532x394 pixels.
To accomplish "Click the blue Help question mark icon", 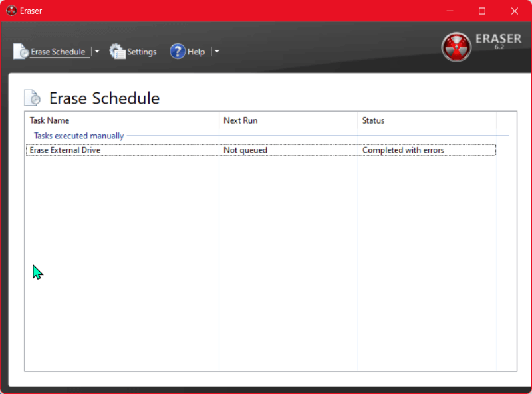I will point(177,51).
